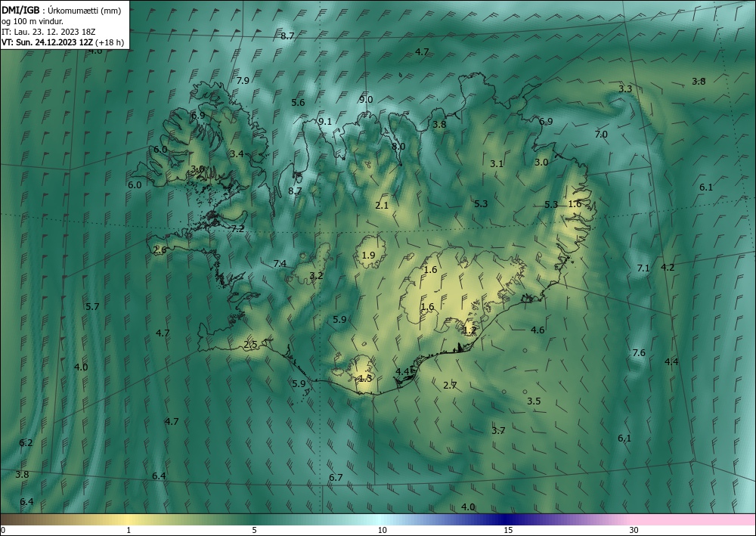Click the 3.7 value on the map
The image size is (756, 536).
click(x=498, y=430)
